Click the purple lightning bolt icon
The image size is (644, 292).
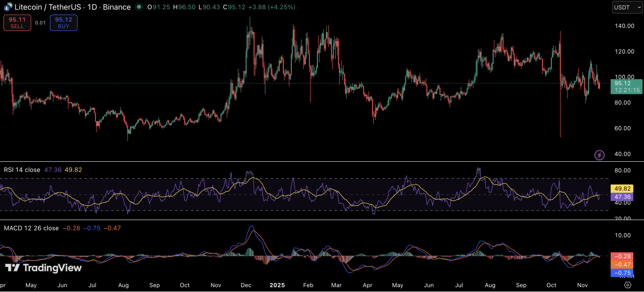tap(599, 155)
